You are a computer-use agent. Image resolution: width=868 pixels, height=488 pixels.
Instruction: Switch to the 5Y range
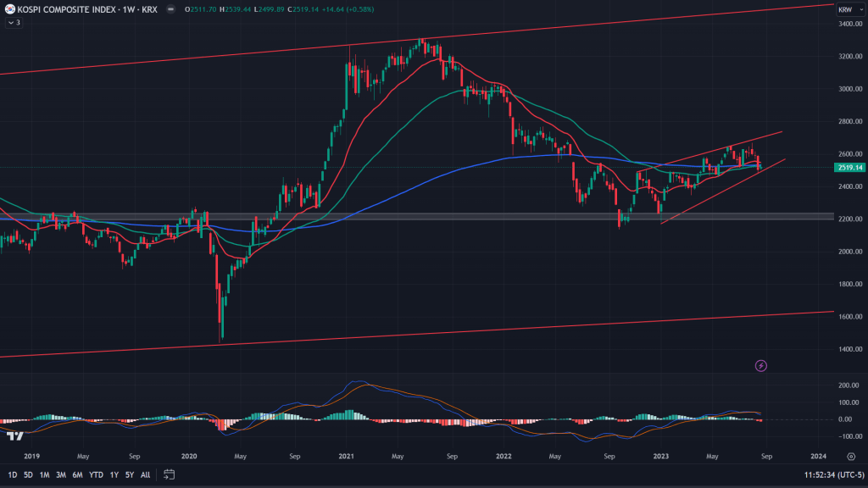[129, 475]
